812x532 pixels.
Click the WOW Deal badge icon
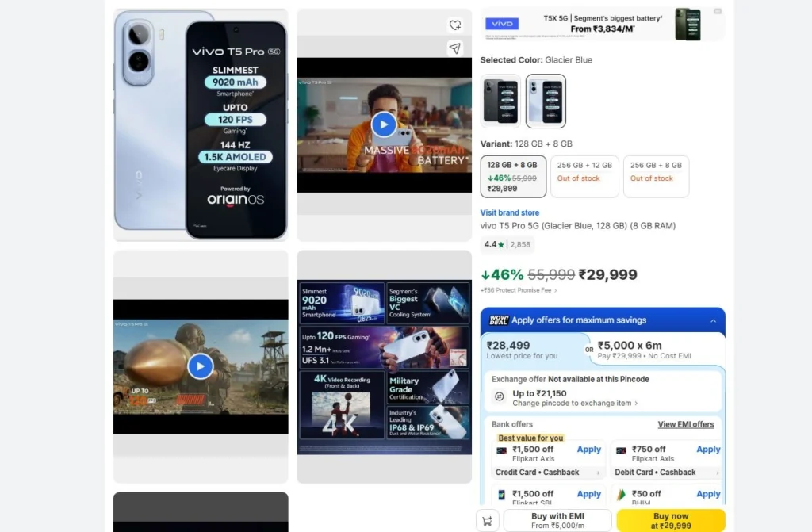[499, 320]
